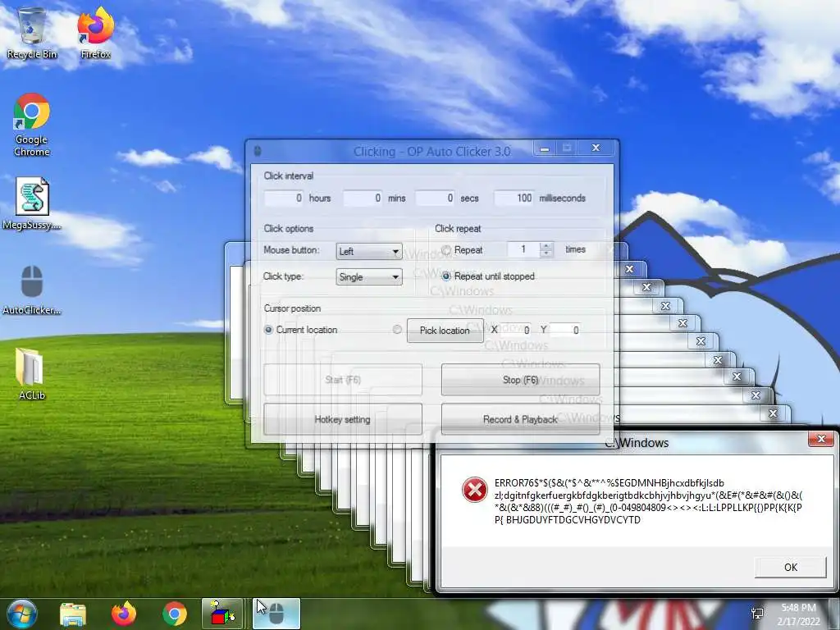Launch Firefox from the taskbar
This screenshot has width=840, height=630.
[124, 614]
